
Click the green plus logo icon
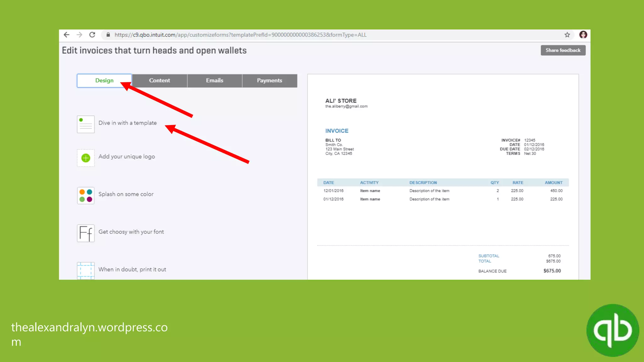[86, 158]
